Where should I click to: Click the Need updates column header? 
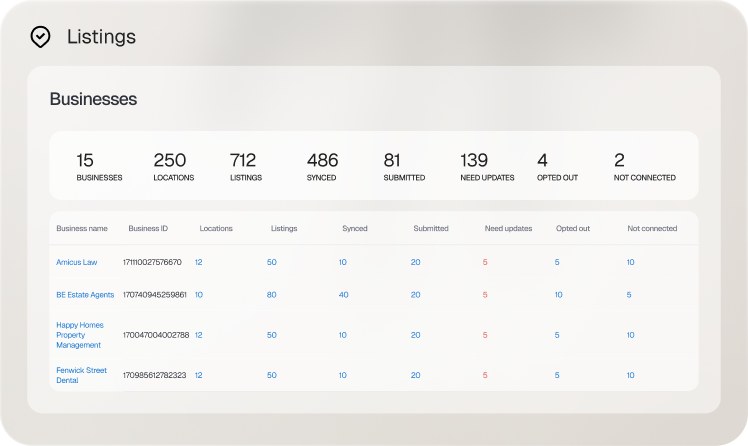click(508, 228)
